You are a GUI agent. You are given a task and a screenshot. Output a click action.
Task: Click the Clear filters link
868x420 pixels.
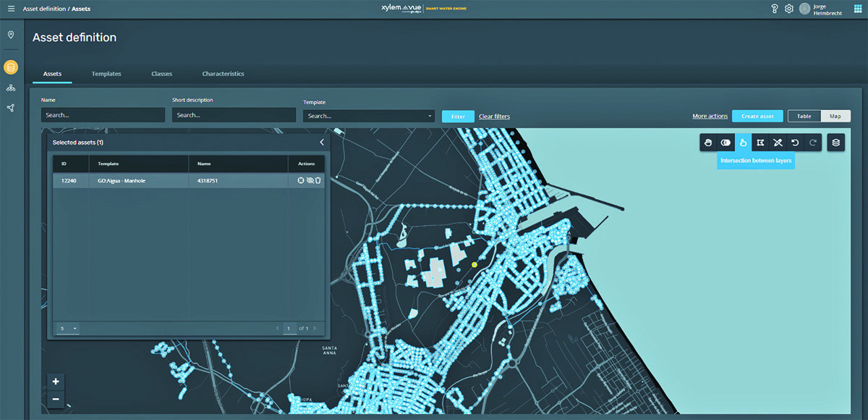pos(494,117)
